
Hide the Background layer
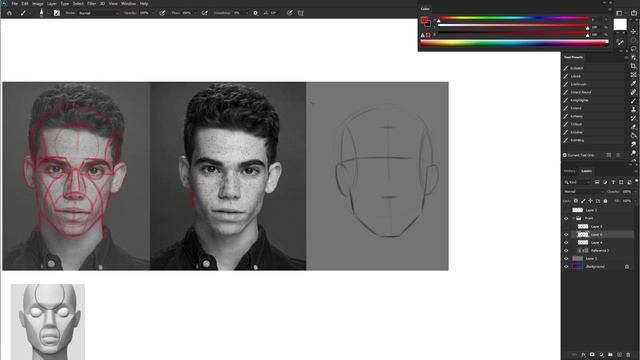coord(566,267)
